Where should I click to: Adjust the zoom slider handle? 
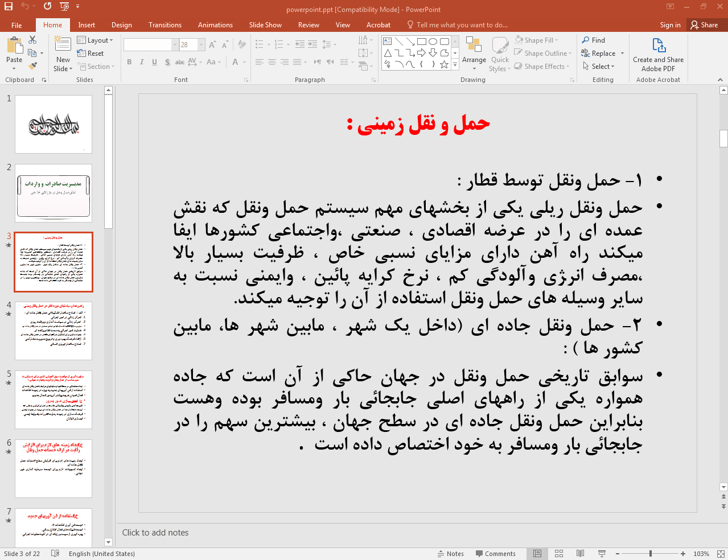(650, 554)
